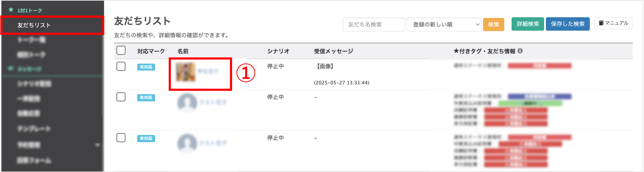
Task: Check the third friend row's checkbox
Action: 121,138
